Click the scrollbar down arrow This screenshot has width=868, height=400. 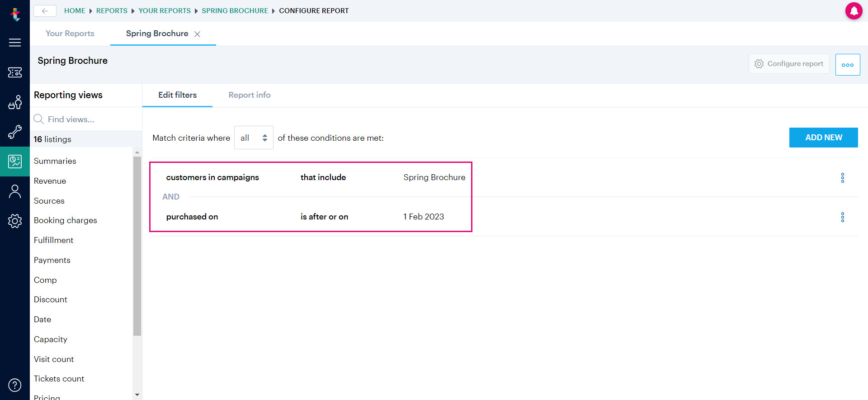tap(137, 395)
